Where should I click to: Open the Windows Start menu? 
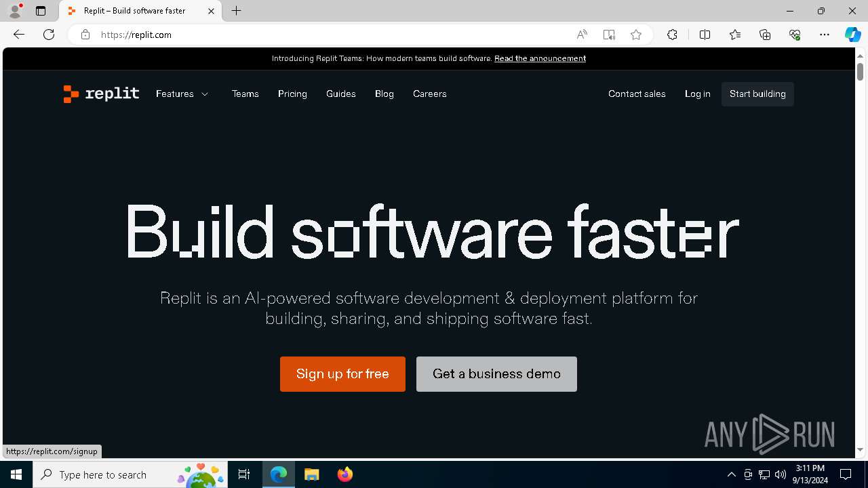coord(16,474)
